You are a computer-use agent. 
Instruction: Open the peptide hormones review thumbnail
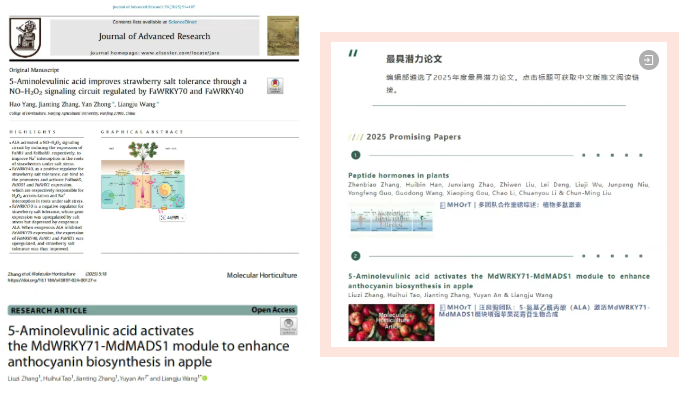[x=392, y=220]
